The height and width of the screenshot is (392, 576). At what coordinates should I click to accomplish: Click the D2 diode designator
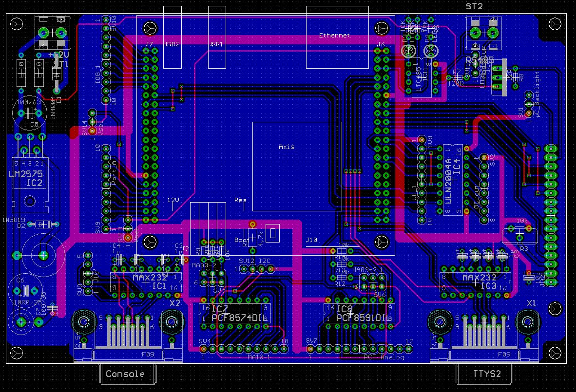pyautogui.click(x=21, y=225)
